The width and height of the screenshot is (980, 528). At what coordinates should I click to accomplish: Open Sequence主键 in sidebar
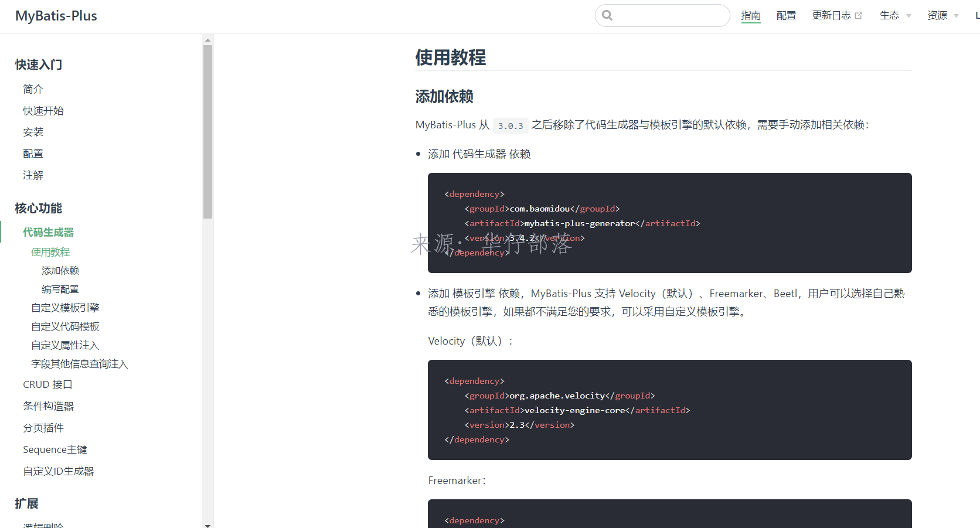55,449
